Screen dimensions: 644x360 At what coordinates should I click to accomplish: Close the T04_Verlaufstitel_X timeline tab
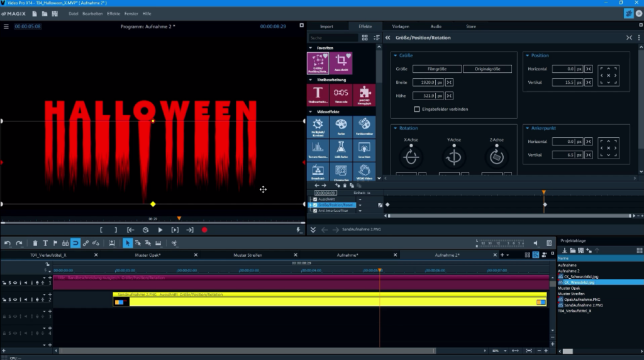[x=96, y=255]
